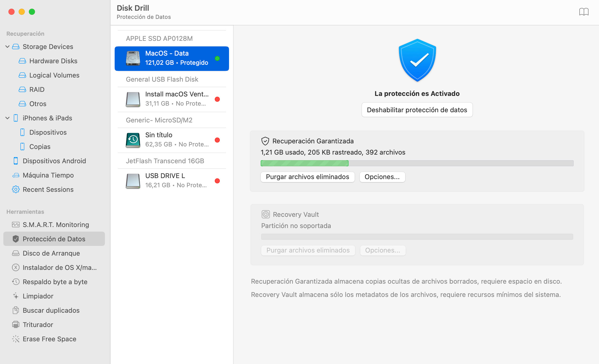This screenshot has height=364, width=599.
Task: Click Deshabilitar protección de datos button
Action: pos(417,110)
